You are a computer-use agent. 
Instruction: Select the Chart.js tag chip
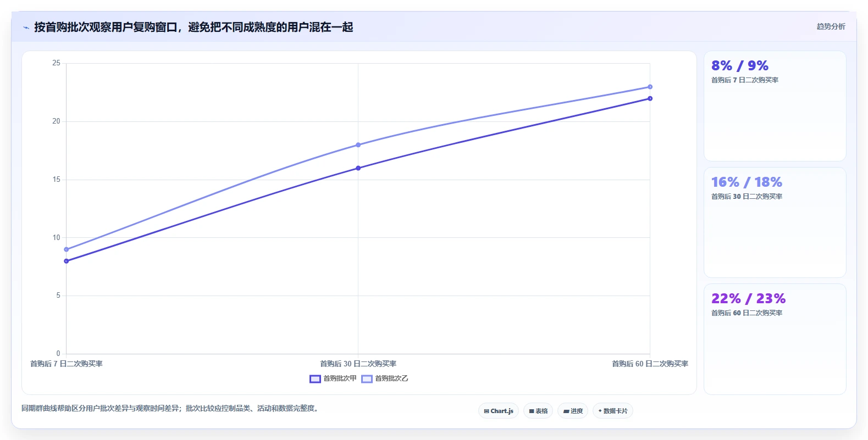(x=499, y=411)
